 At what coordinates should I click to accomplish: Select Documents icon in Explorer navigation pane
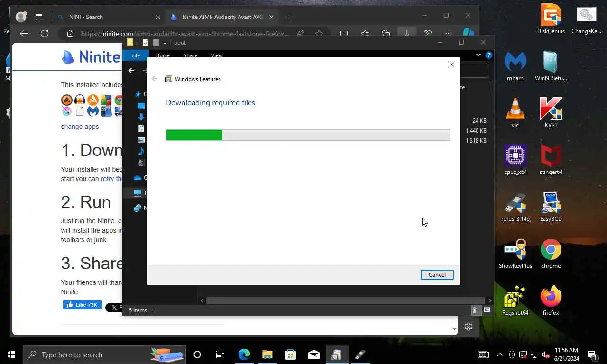pos(141,128)
